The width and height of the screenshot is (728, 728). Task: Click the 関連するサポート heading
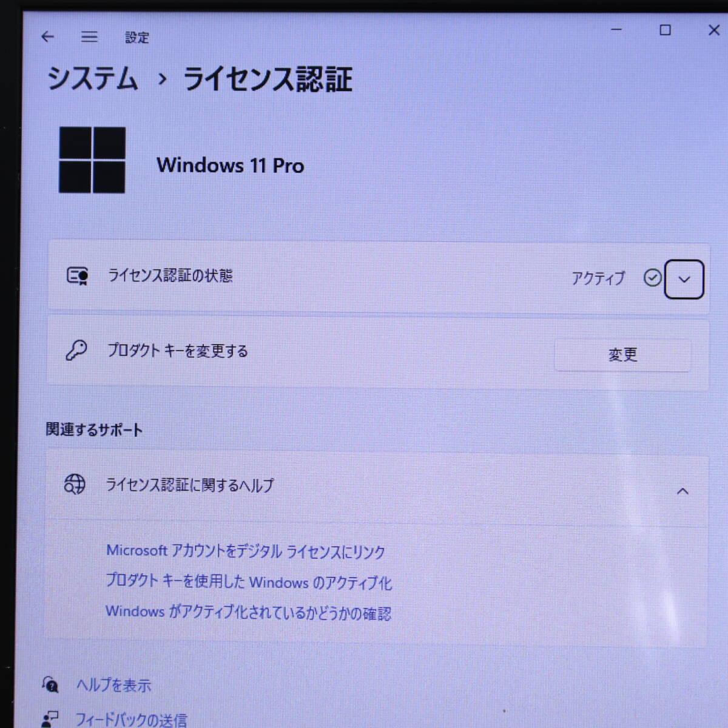95,430
